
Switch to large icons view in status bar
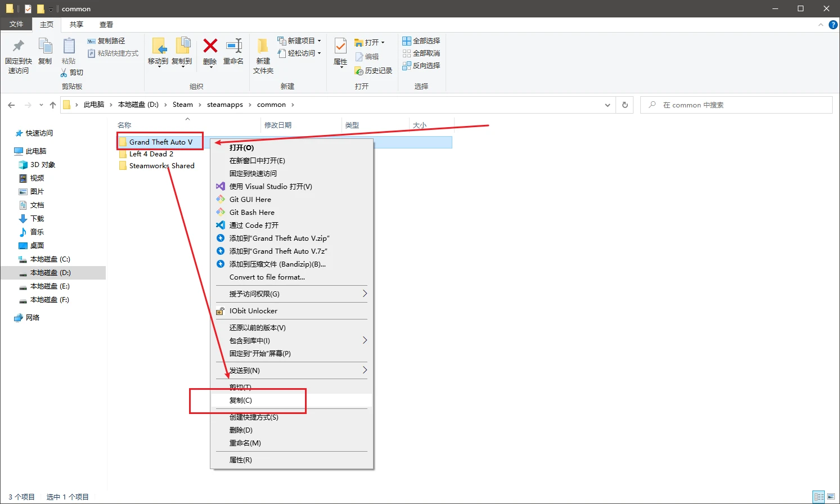pos(831,497)
